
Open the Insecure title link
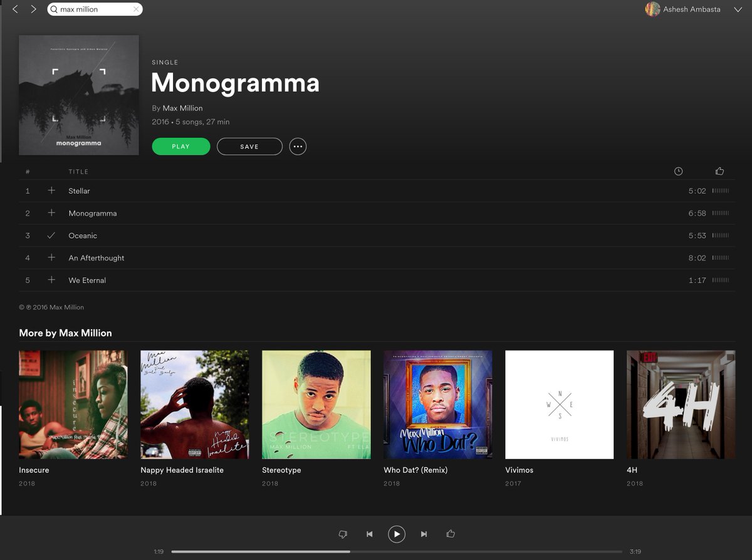[34, 470]
